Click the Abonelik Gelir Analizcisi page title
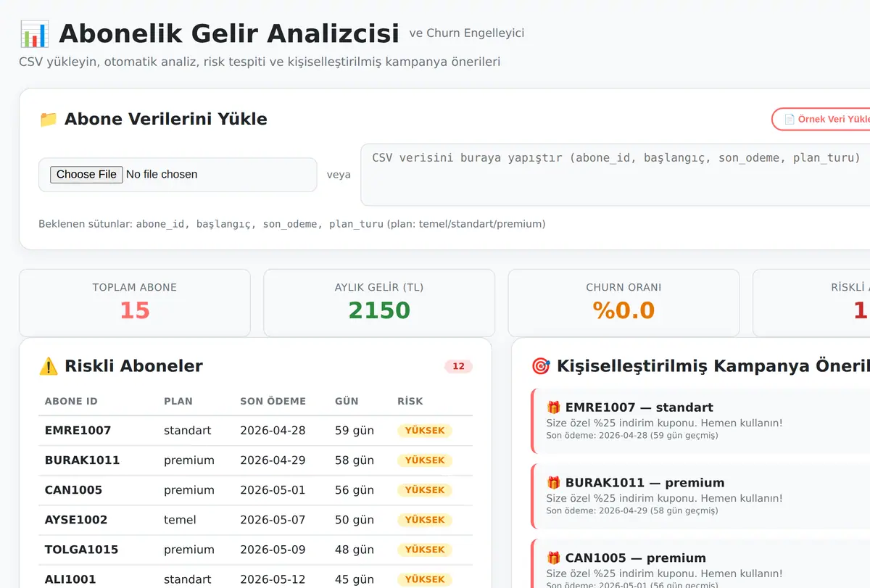Image resolution: width=870 pixels, height=588 pixels. pos(229,33)
